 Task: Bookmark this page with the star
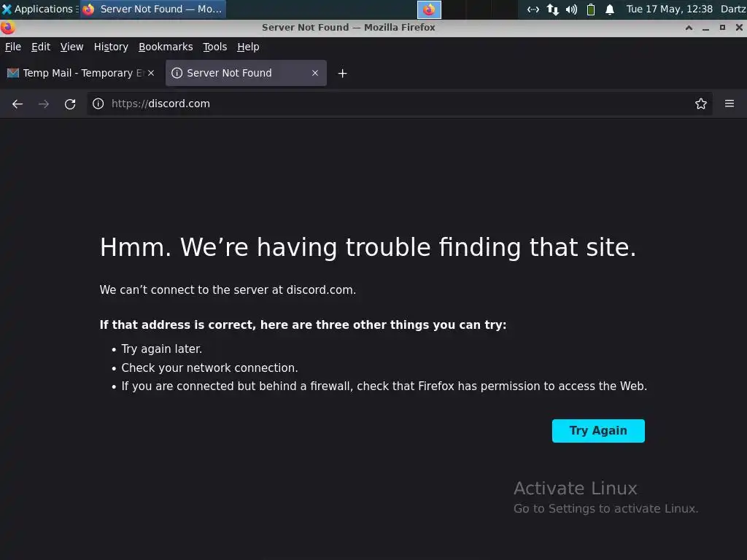click(x=701, y=104)
